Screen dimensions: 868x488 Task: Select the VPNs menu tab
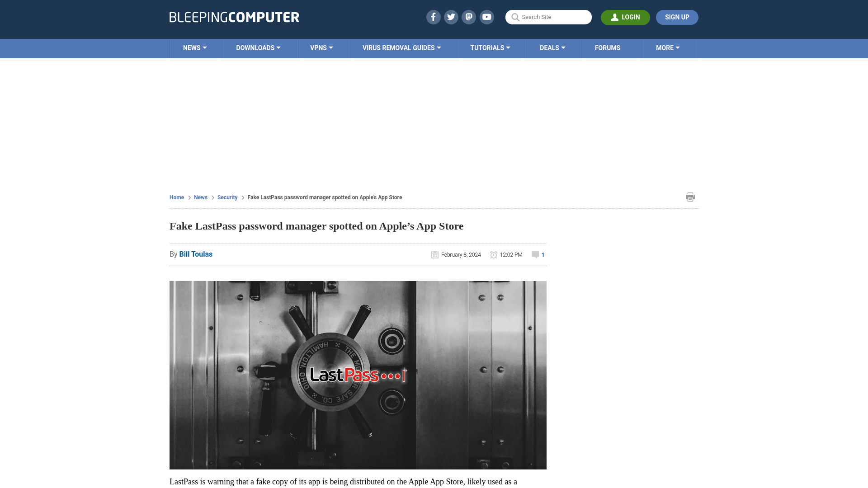pyautogui.click(x=321, y=47)
